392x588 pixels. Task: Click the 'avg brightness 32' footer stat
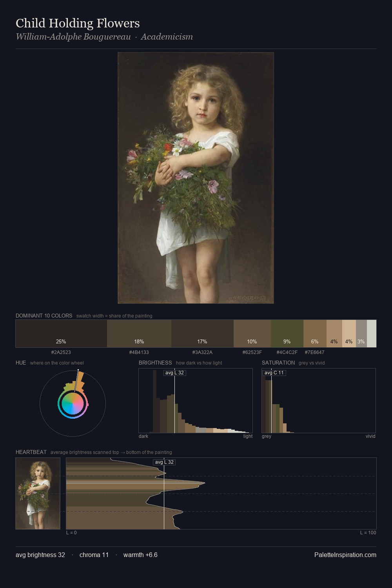40,555
